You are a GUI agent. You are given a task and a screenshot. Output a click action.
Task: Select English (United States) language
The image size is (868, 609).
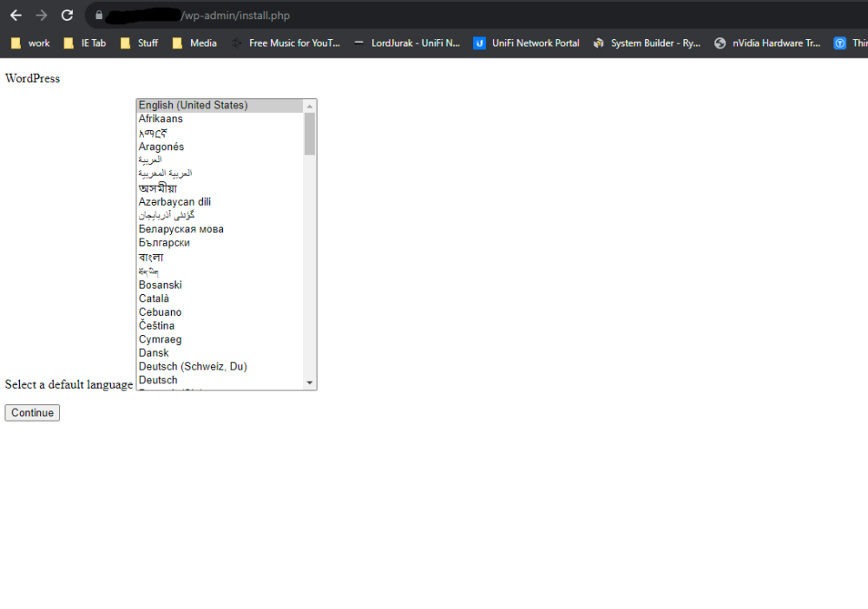click(220, 105)
